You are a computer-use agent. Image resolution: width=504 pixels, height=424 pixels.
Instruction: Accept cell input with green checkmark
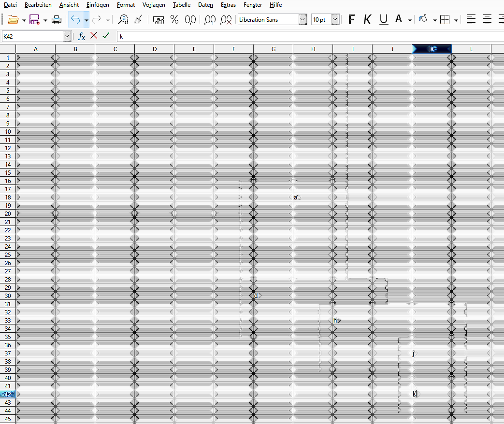(x=106, y=36)
